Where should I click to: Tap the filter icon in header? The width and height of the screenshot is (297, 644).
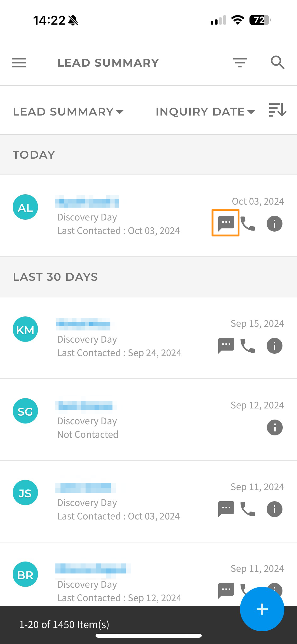pos(240,63)
